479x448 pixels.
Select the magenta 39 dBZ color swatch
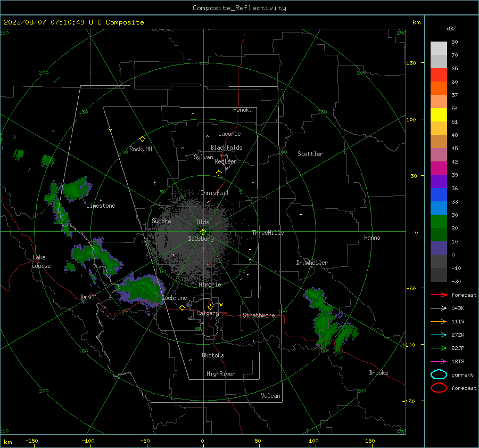tap(439, 168)
